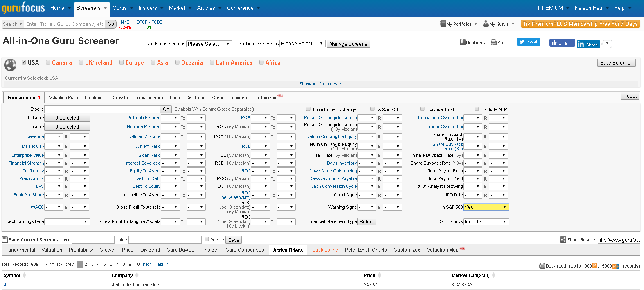Sort by Company column arrows
The height and width of the screenshot is (290, 644).
[x=137, y=275]
